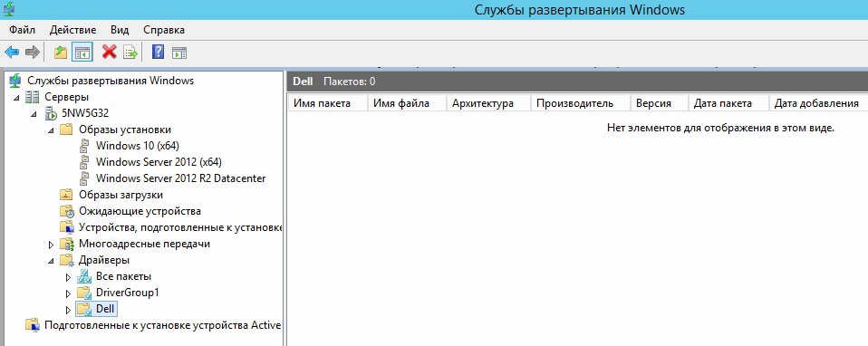
Task: Select the Серверы tree item
Action: pos(66,98)
